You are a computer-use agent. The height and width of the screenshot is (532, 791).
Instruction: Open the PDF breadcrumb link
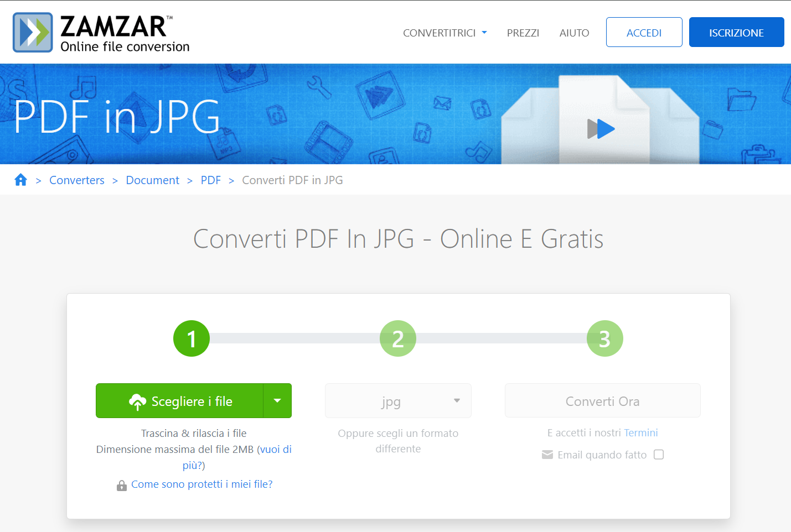click(x=211, y=180)
